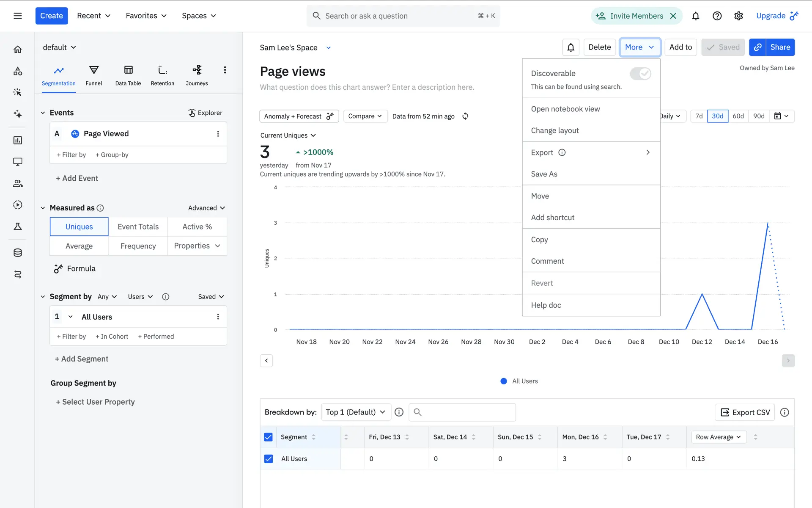Click the notification bell in top bar

(695, 16)
